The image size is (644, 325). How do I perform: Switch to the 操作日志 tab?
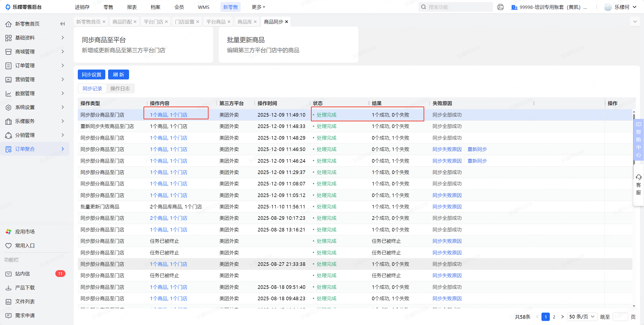120,89
